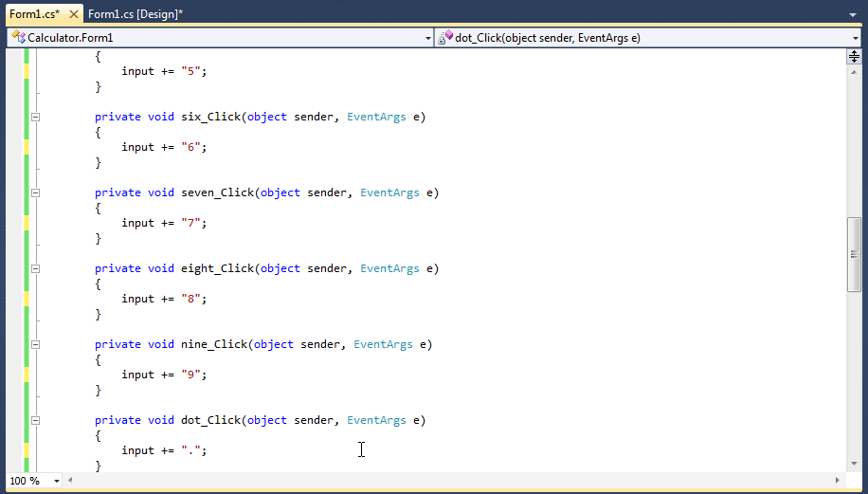The image size is (868, 494).
Task: Collapse the six_Click method region
Action: 35,117
